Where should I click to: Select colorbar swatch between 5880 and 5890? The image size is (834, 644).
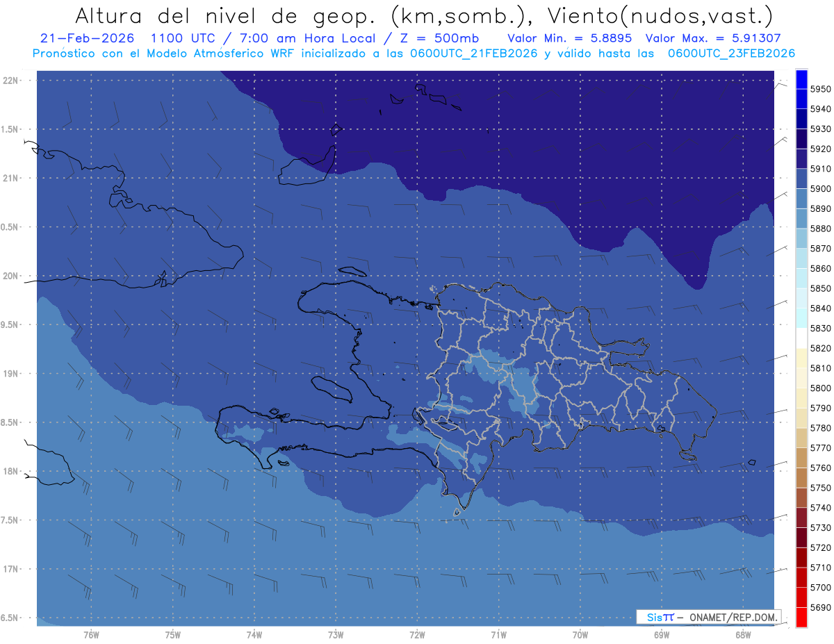(x=801, y=219)
